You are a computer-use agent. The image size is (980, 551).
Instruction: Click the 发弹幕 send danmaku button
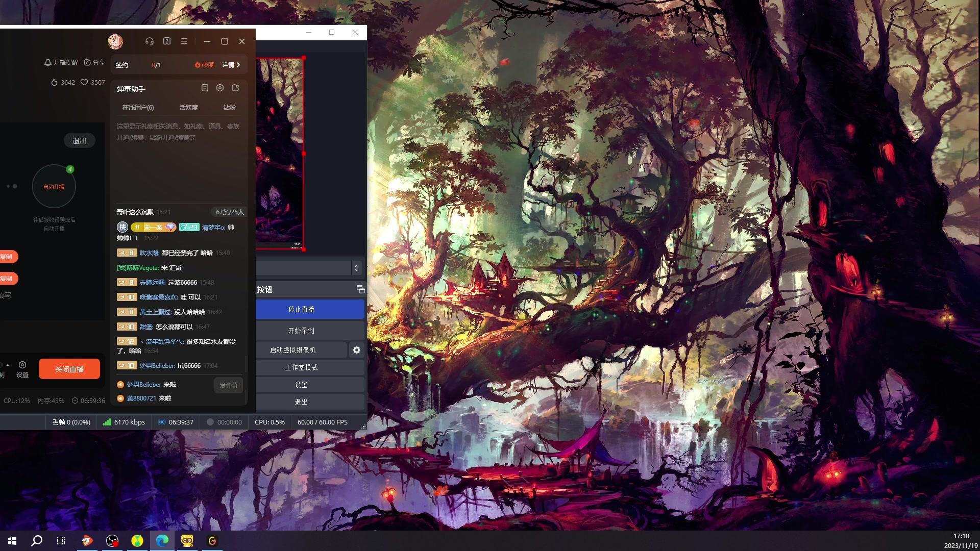pos(228,385)
